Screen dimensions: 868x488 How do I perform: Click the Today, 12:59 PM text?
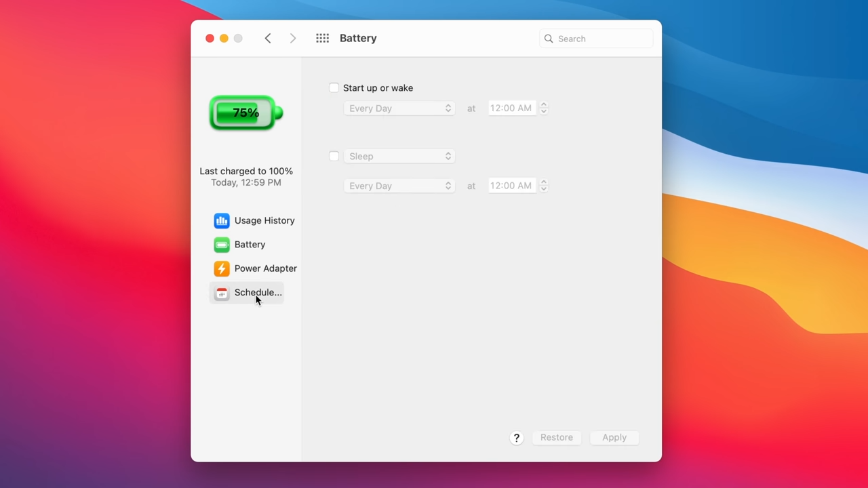tap(246, 182)
